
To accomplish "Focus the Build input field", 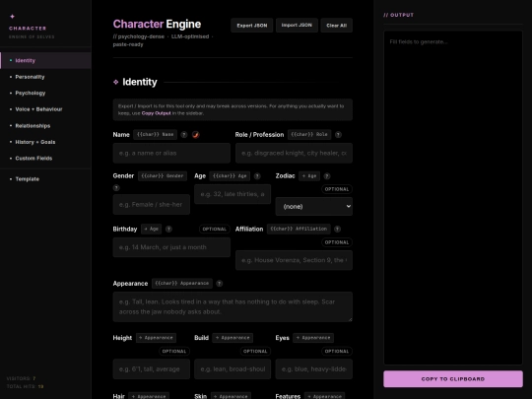I will 233,369.
